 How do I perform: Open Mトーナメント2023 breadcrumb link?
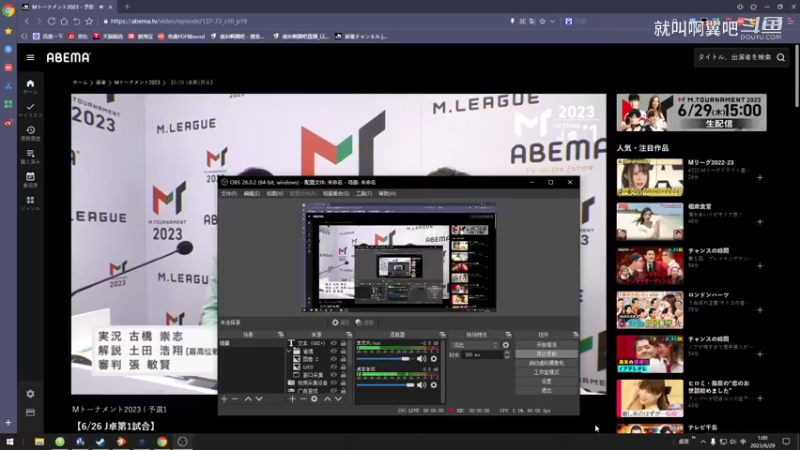click(137, 82)
